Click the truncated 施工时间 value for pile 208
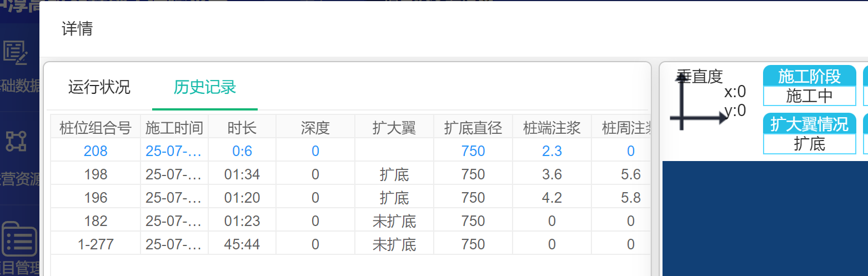Screen dimensions: 868x276 click(x=174, y=151)
